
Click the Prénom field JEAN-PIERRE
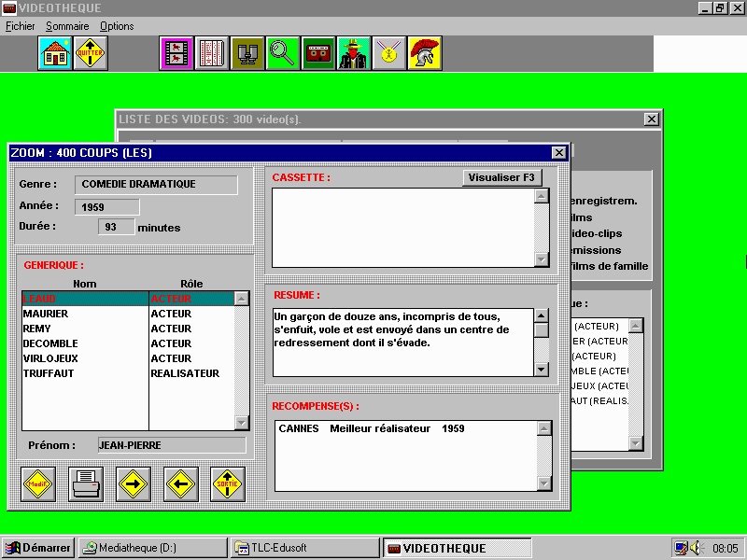click(172, 445)
